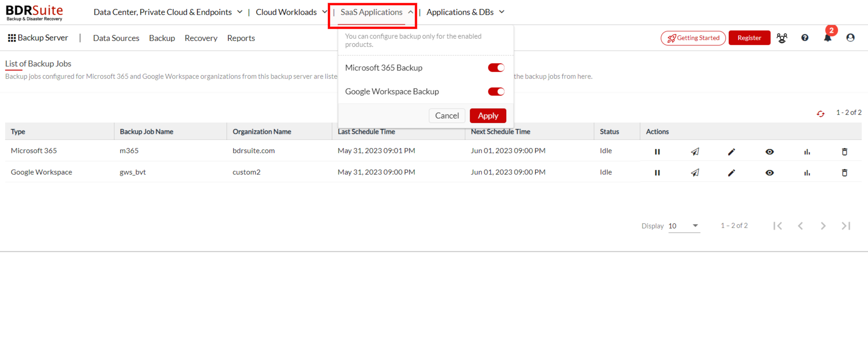This screenshot has height=358, width=868.
Task: Edit the gws_bvt backup job
Action: [731, 172]
